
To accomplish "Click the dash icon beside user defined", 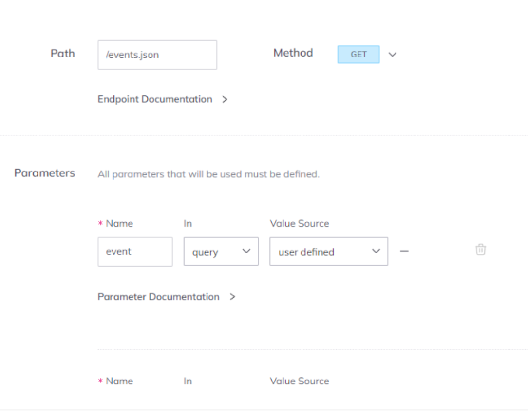I will tap(404, 251).
